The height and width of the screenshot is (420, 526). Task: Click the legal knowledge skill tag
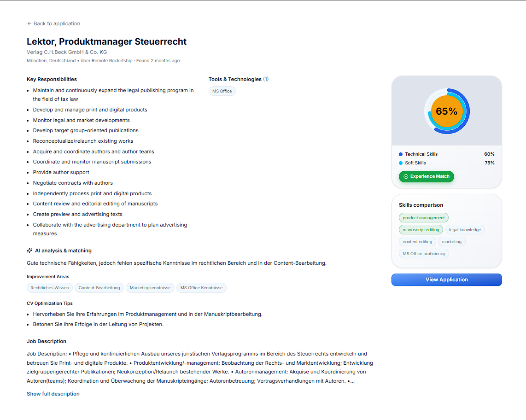(465, 230)
